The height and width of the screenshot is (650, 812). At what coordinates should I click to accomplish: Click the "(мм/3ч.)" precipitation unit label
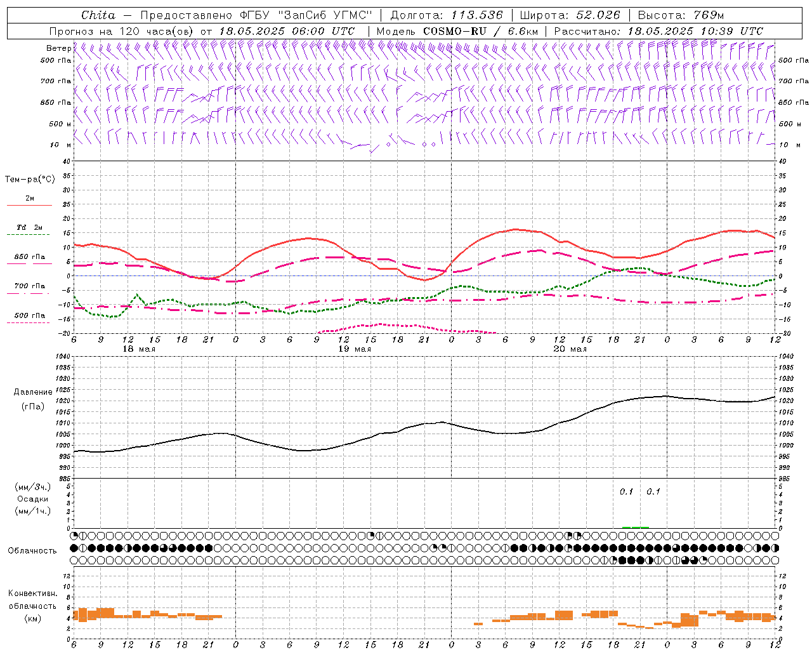(x=32, y=487)
